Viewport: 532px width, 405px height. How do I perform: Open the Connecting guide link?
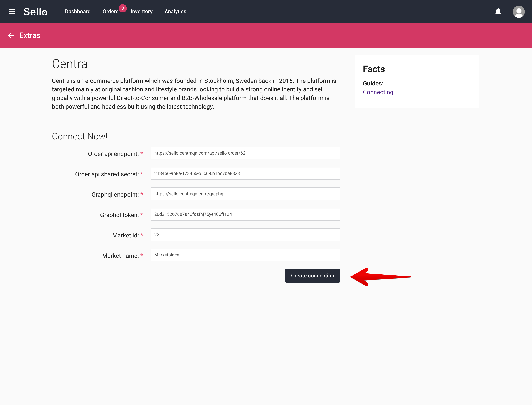378,92
